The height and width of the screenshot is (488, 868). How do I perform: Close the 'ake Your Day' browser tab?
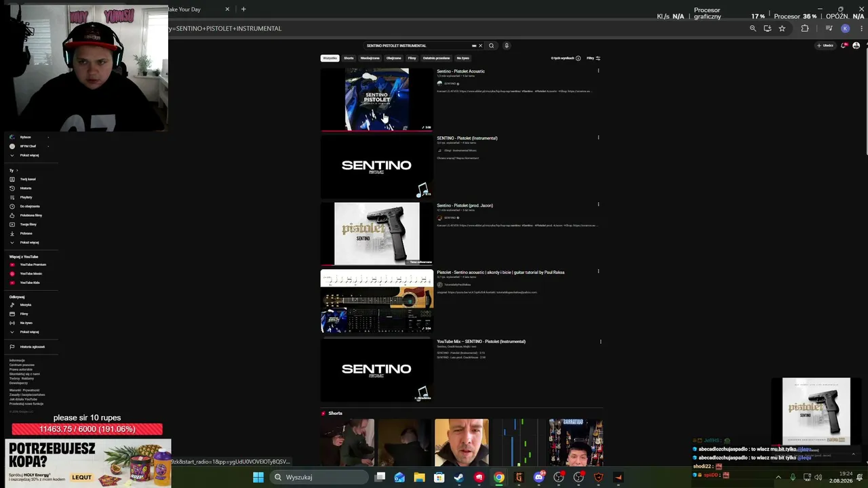227,9
